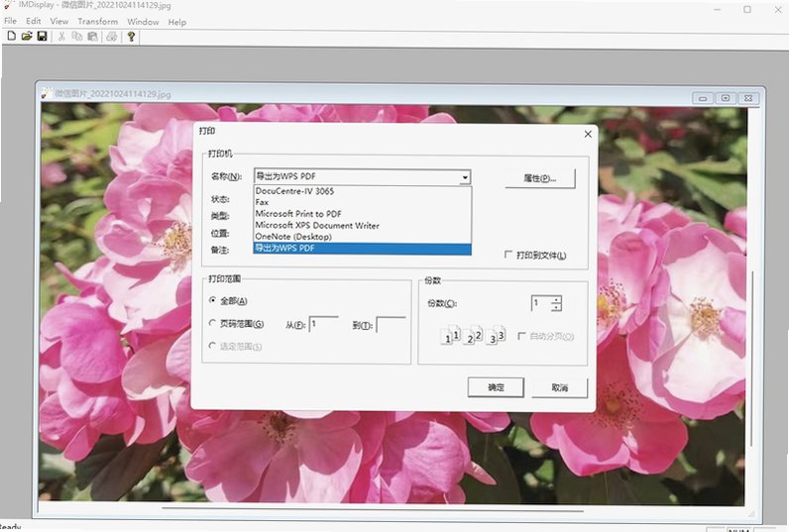Open the Window menu
The height and width of the screenshot is (532, 789).
143,22
